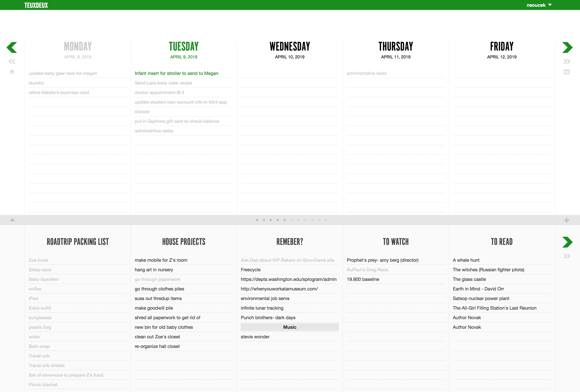580x392 pixels.
Task: Click input field in Wednesday column
Action: [x=290, y=73]
